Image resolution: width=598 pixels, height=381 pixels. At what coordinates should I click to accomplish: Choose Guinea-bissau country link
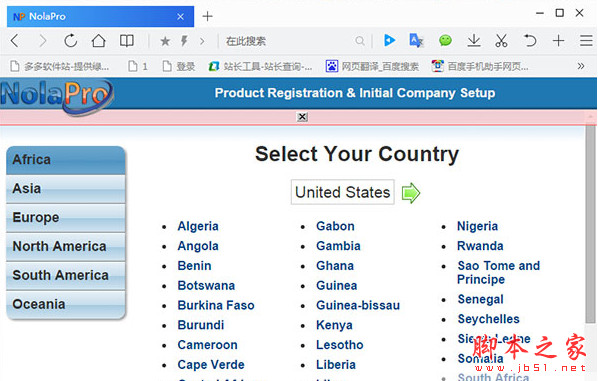[x=358, y=305]
